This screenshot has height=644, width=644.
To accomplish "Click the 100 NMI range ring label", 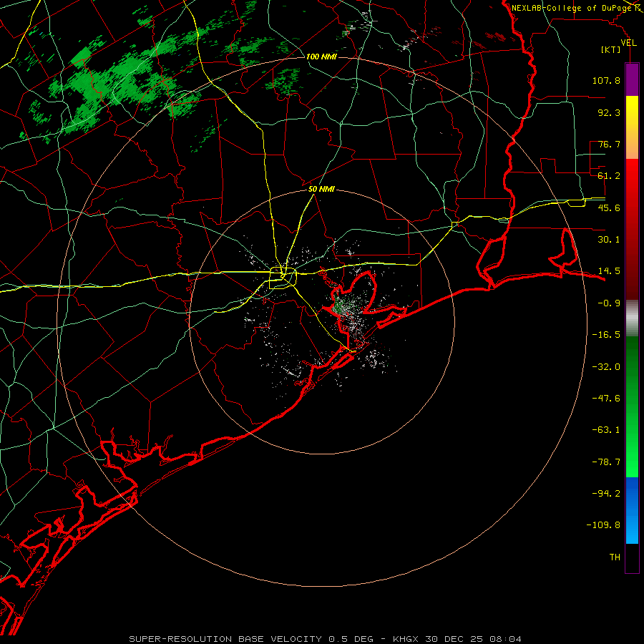I will coord(321,57).
